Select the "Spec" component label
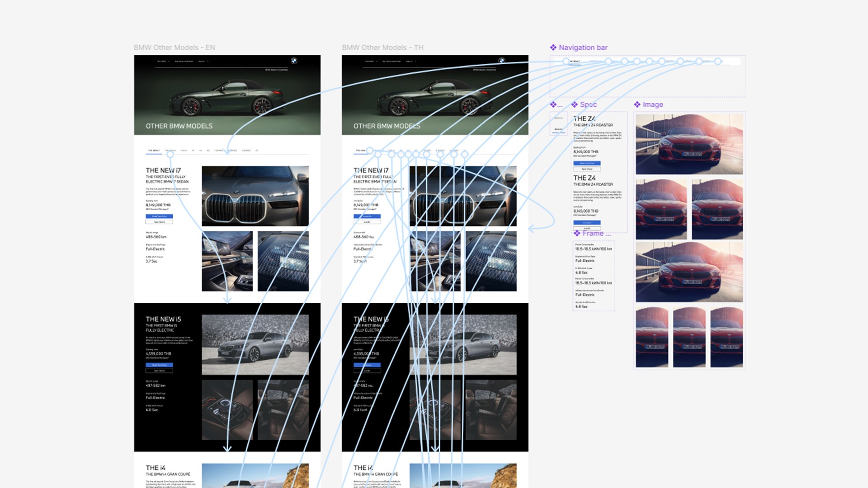Viewport: 868px width, 488px height. pos(588,104)
